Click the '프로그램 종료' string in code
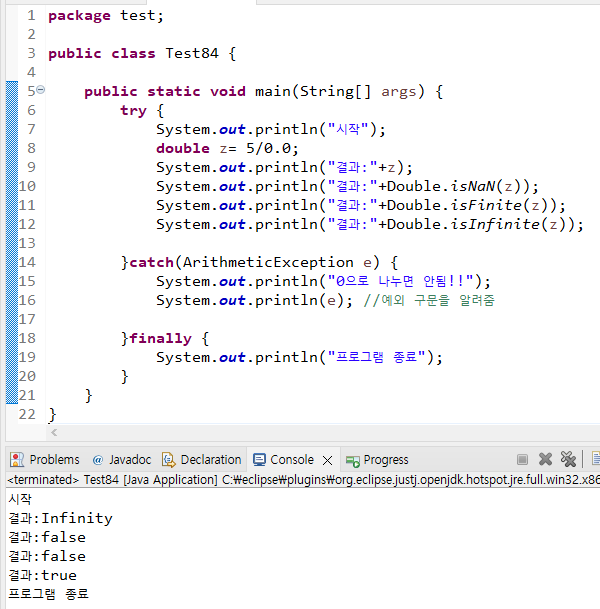The height and width of the screenshot is (609, 600). coord(376,357)
